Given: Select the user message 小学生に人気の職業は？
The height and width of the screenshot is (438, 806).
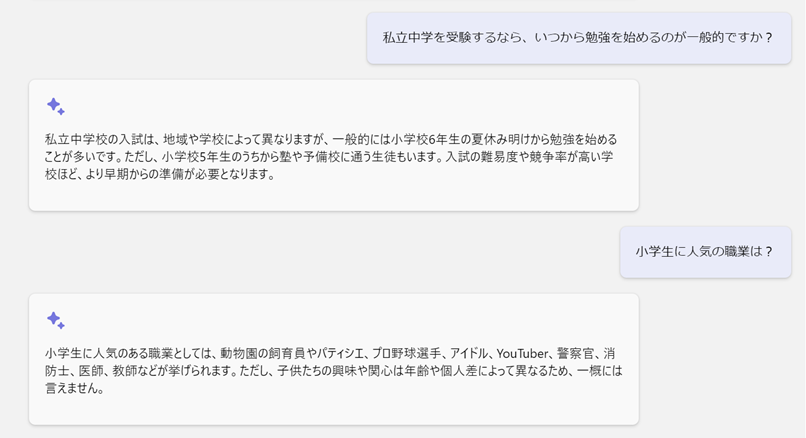Looking at the screenshot, I should pos(704,252).
